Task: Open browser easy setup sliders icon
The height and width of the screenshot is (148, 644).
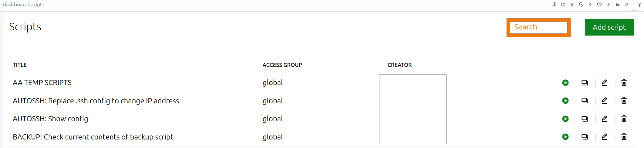Action: pyautogui.click(x=617, y=5)
